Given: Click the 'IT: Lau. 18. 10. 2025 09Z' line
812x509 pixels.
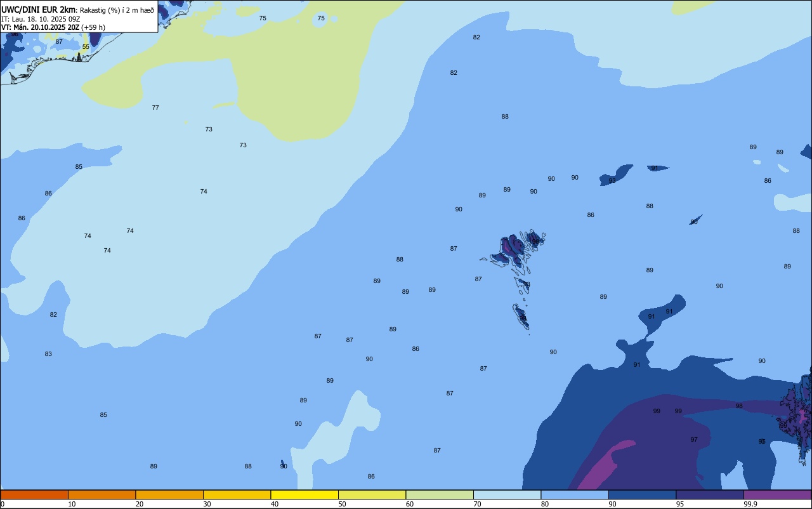Looking at the screenshot, I should click(x=41, y=19).
